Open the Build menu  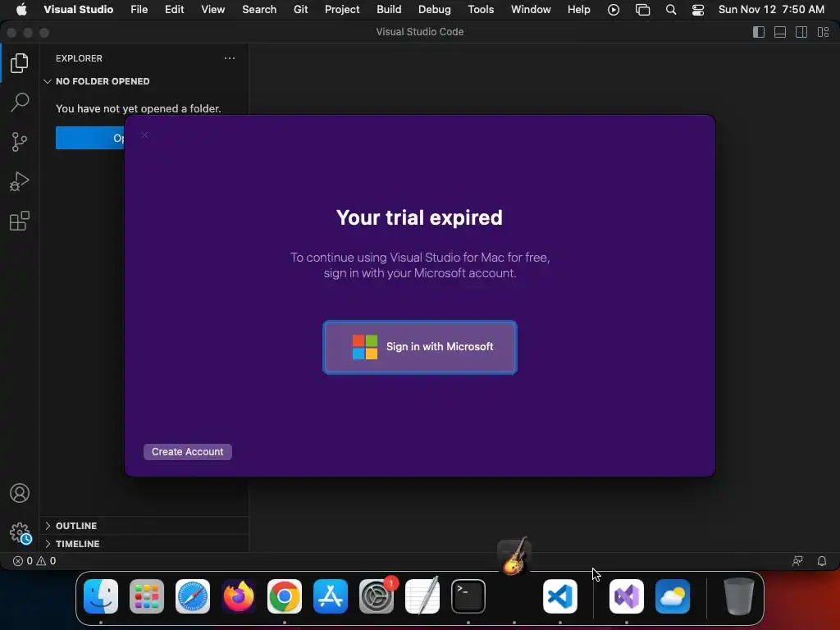coord(389,10)
